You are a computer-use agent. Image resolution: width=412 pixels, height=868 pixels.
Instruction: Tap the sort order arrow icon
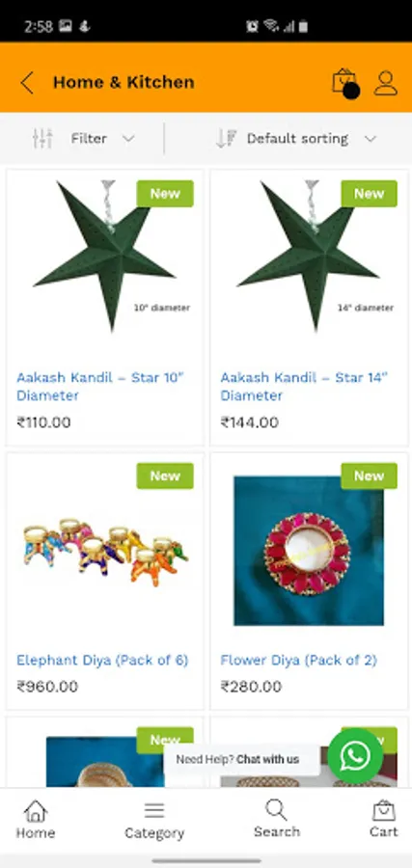pyautogui.click(x=226, y=138)
